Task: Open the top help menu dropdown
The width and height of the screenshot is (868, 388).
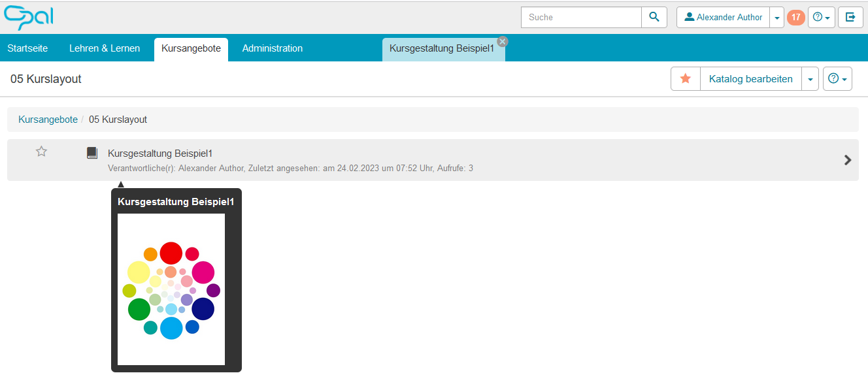Action: tap(822, 18)
